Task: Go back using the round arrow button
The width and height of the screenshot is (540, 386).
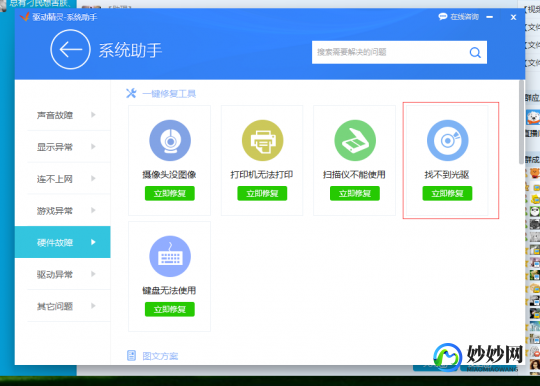Action: coord(71,50)
